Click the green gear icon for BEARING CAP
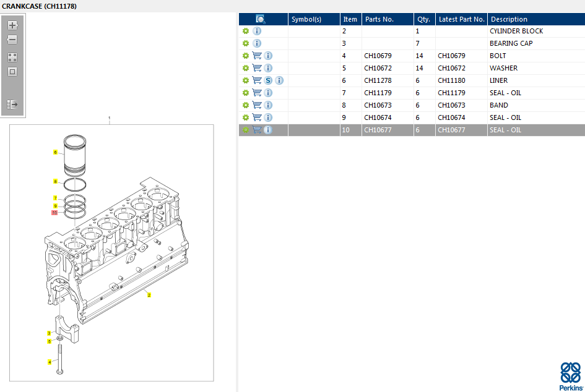This screenshot has width=585, height=392. click(x=246, y=43)
